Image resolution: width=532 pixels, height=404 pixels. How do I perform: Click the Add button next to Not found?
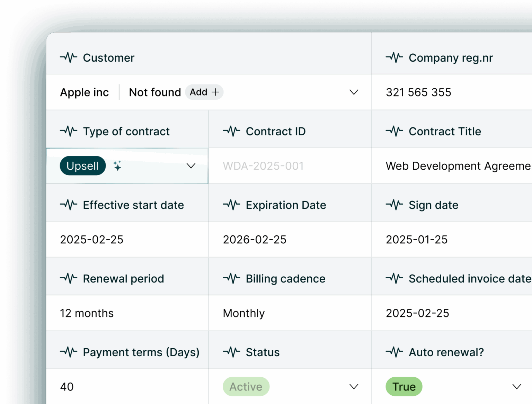coord(204,92)
